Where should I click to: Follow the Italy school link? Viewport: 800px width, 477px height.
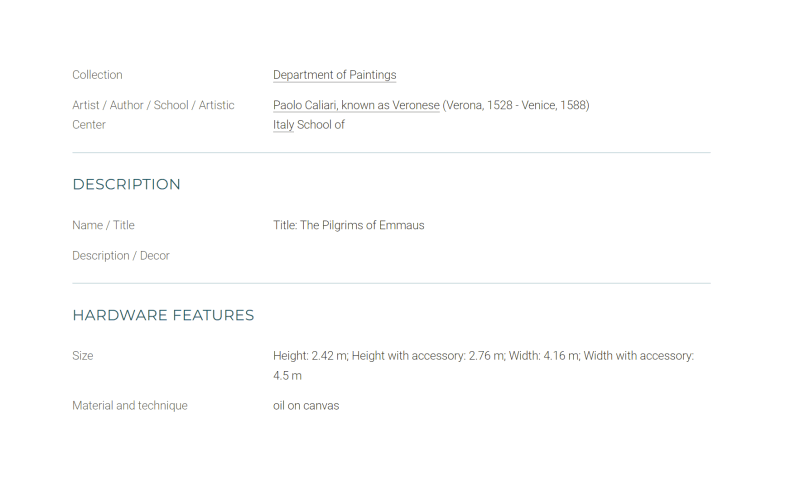click(283, 125)
